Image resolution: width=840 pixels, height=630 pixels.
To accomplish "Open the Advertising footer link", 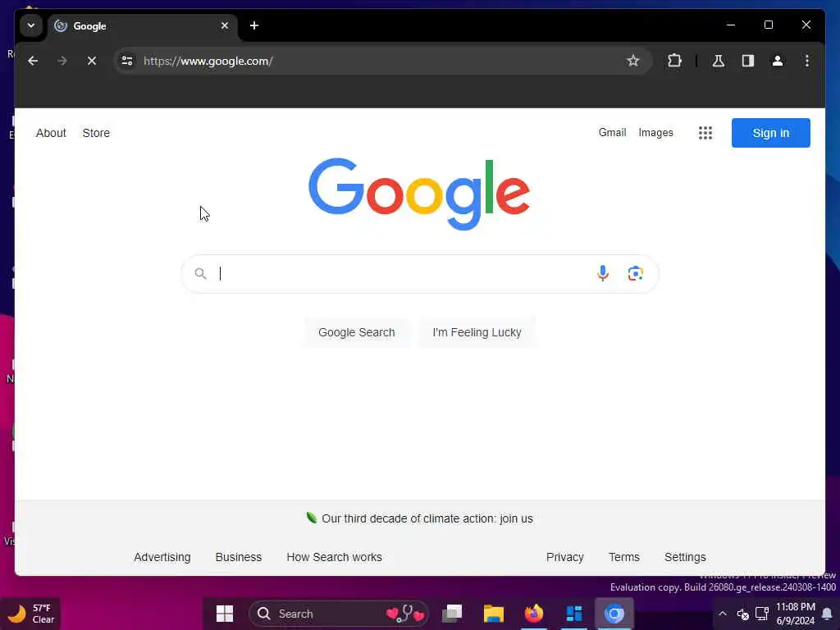I will coord(162,557).
